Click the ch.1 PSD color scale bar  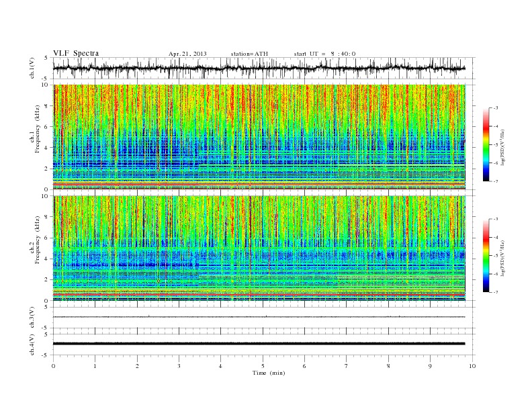click(486, 145)
